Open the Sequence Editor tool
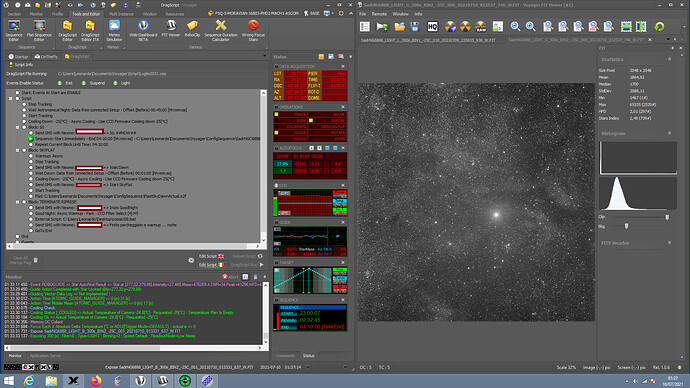This screenshot has height=388, width=690. click(x=14, y=31)
